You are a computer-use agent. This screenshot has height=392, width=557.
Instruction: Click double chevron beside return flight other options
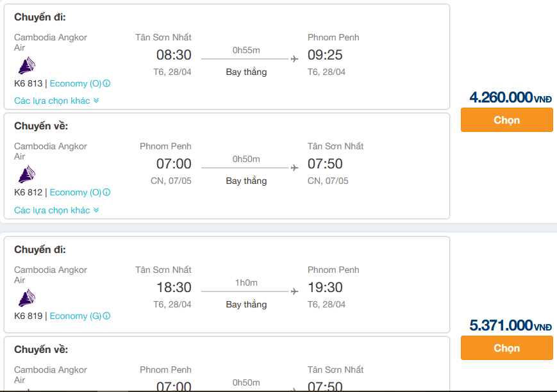96,210
